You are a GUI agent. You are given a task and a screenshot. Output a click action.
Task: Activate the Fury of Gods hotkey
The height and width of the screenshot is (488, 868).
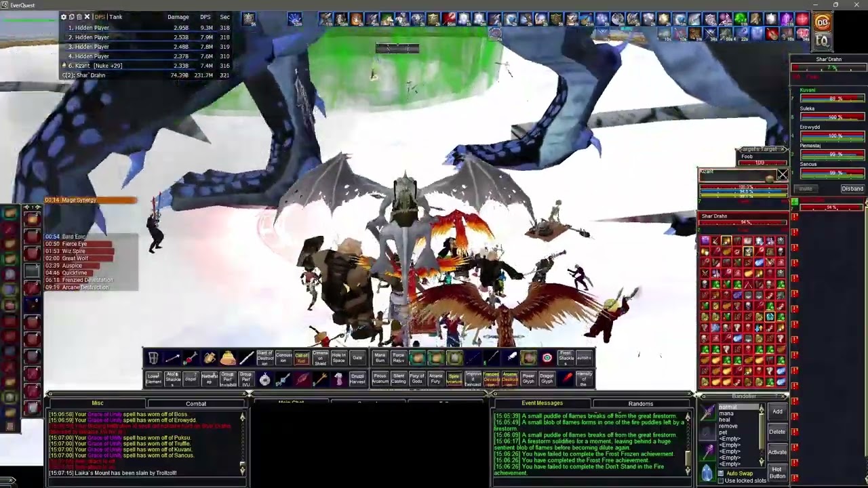tap(417, 379)
